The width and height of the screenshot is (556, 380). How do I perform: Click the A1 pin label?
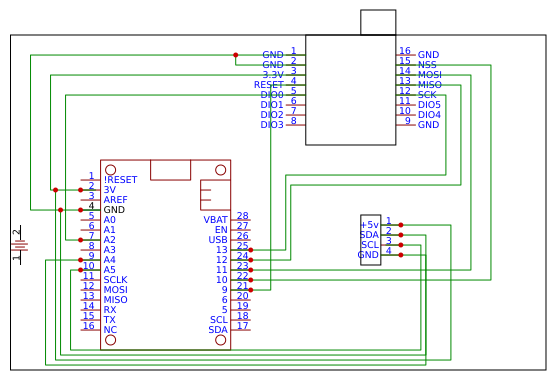tap(109, 230)
